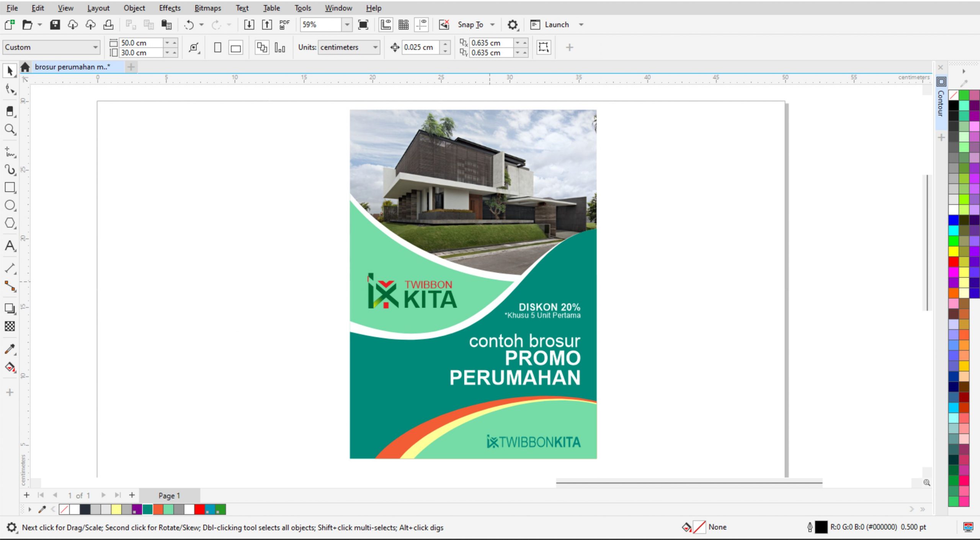The image size is (980, 540).
Task: Select the Text tool
Action: (x=10, y=246)
